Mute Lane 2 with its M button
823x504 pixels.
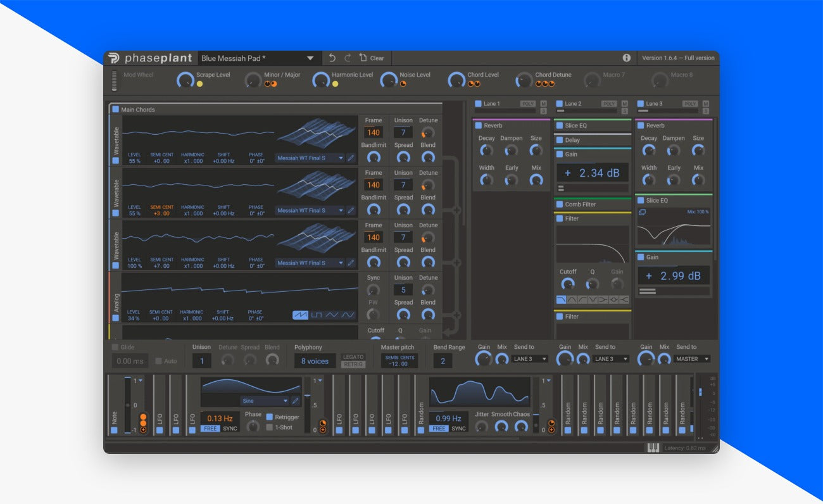[x=624, y=104]
